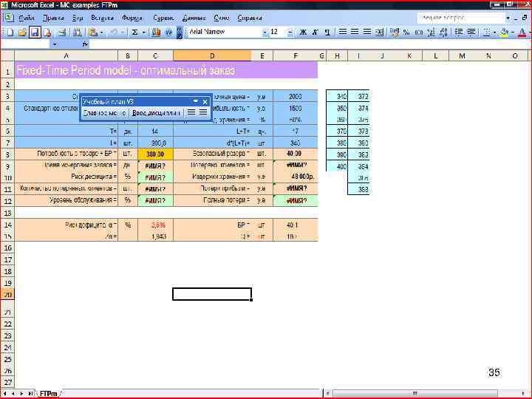Click the horizontal scrollbar thumb
The image size is (532, 399).
pos(415,393)
